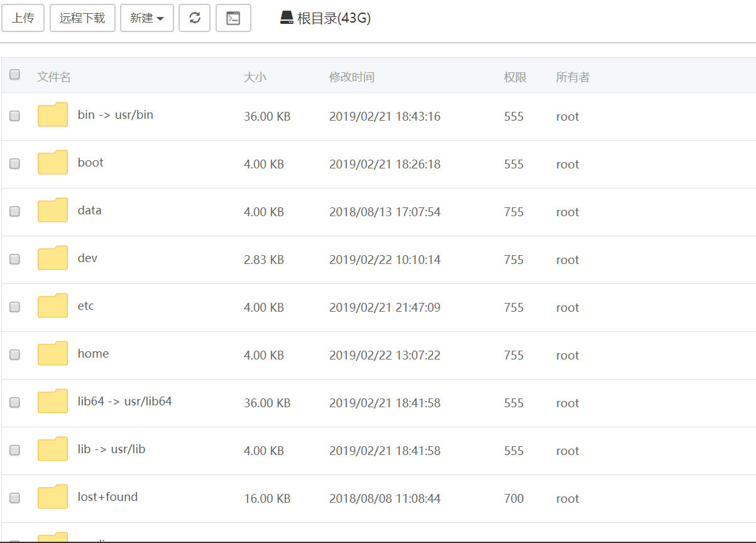Open the lib -> usr/lib name
Viewport: 756px width, 543px height.
coord(112,449)
